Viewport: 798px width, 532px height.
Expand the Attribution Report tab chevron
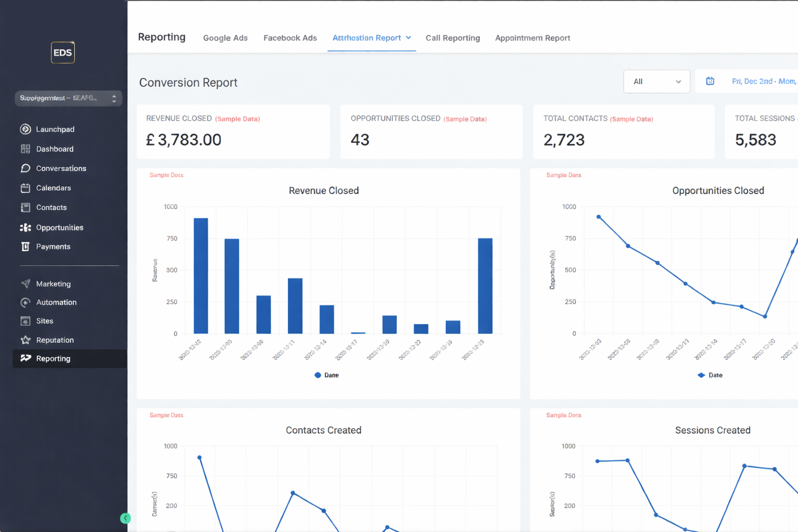point(408,38)
